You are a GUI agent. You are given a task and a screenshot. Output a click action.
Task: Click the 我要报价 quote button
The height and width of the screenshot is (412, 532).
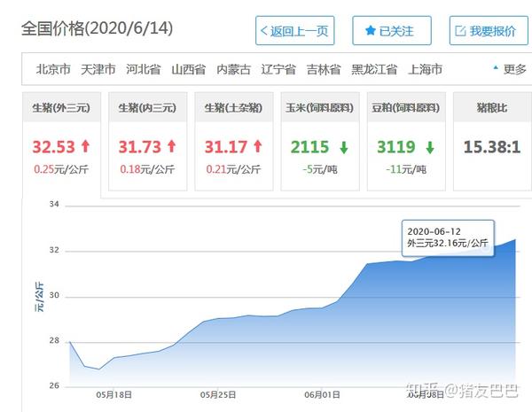489,30
